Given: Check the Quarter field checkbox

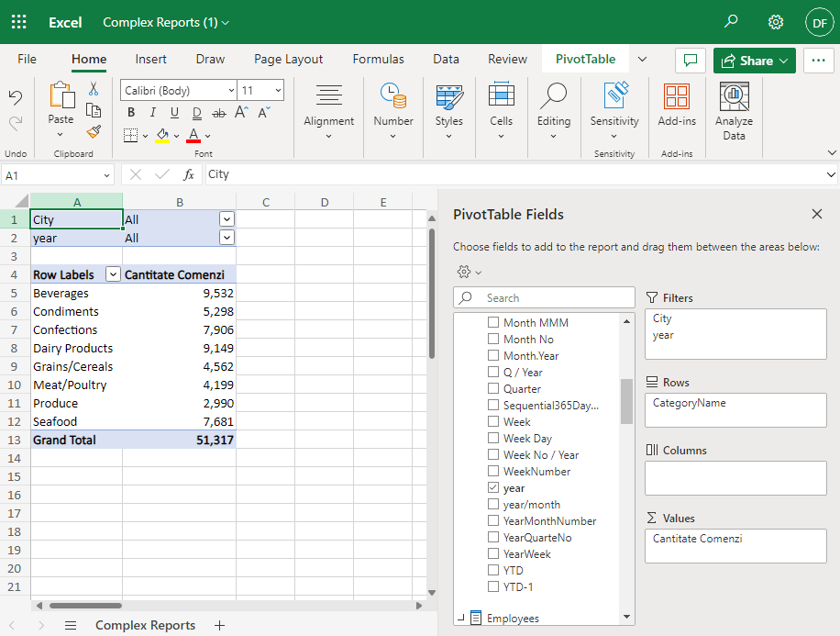Looking at the screenshot, I should [x=493, y=389].
